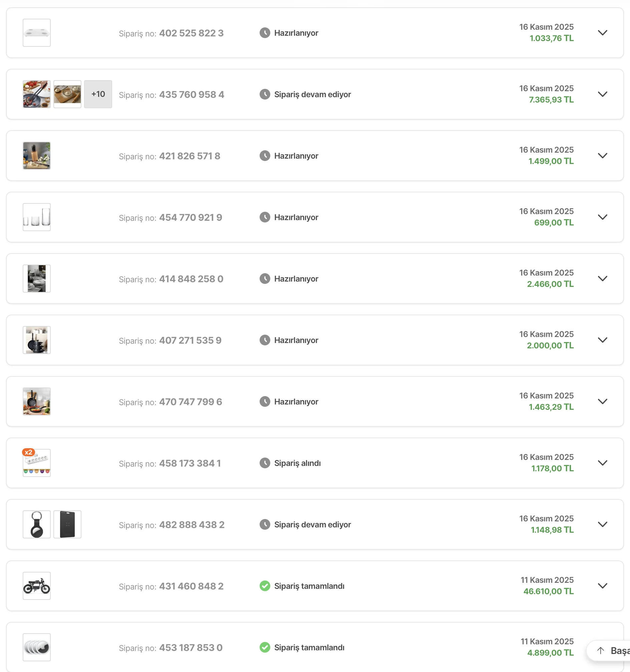Click clock status icon for order 407 271 535 9

coord(265,340)
